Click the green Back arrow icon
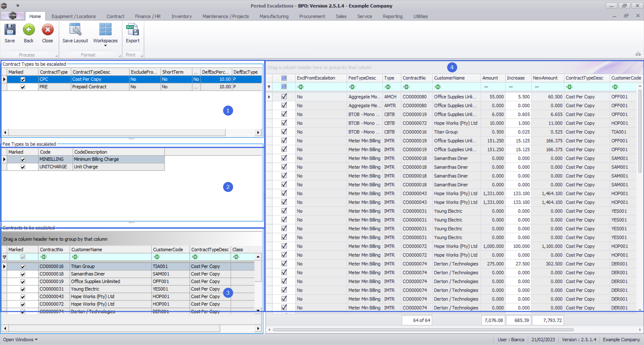 pos(29,30)
